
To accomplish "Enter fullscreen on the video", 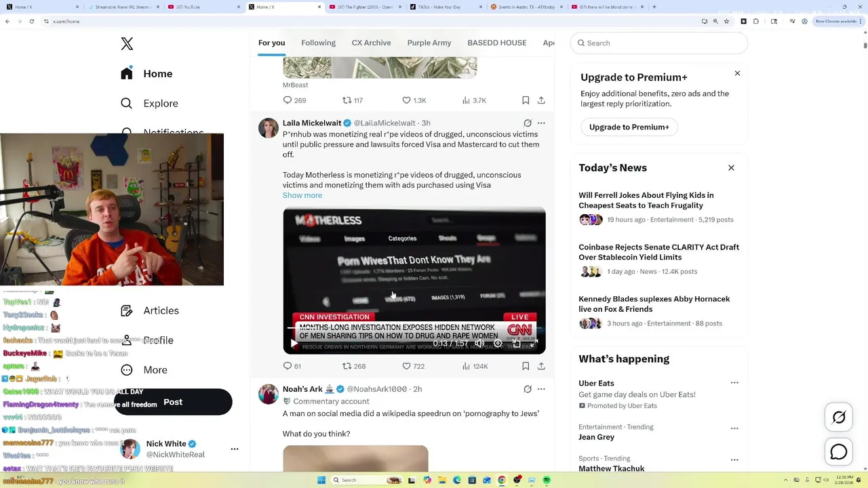I will (x=534, y=344).
